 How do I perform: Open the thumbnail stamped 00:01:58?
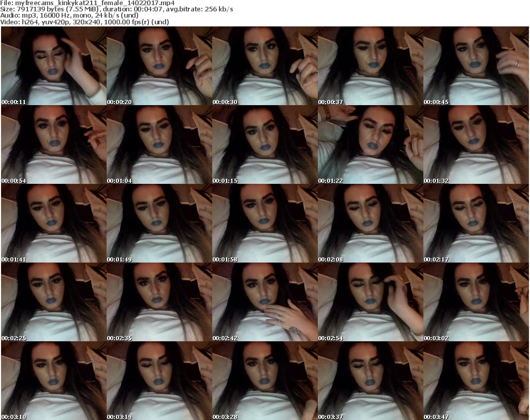tap(265, 224)
